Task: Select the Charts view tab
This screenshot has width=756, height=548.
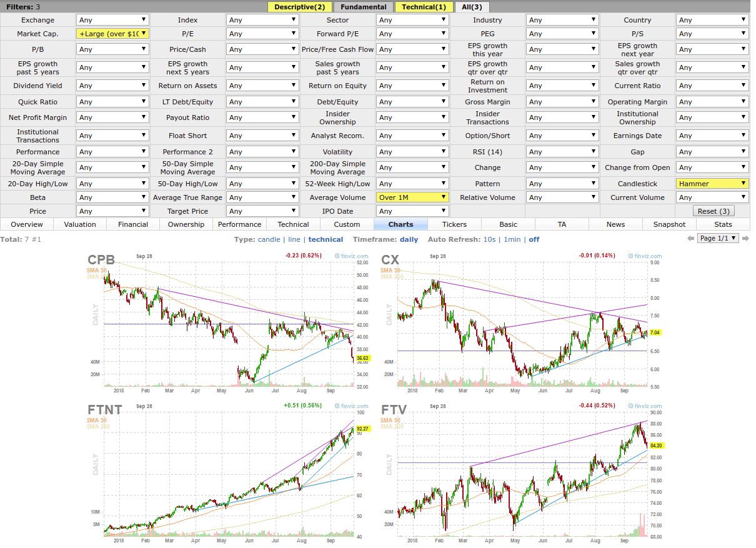Action: click(x=400, y=224)
